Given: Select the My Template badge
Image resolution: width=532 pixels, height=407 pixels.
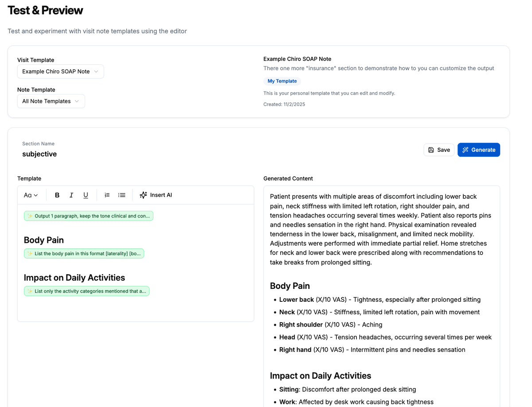Looking at the screenshot, I should (x=282, y=81).
